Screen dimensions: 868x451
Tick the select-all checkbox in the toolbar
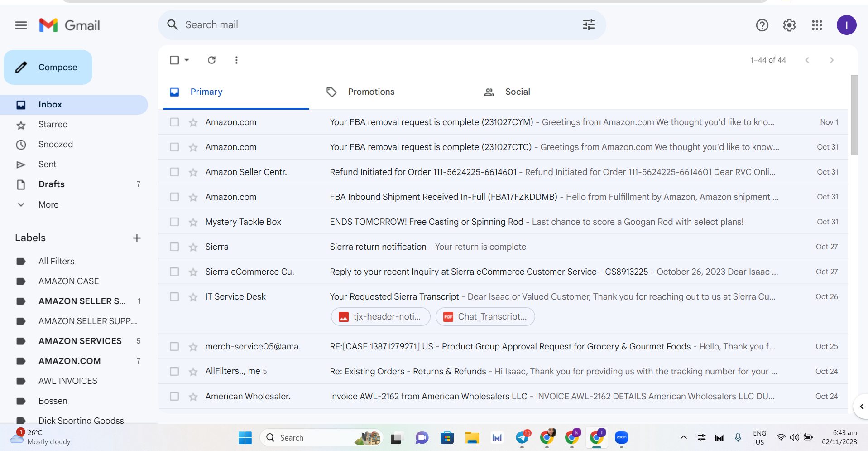pyautogui.click(x=174, y=60)
